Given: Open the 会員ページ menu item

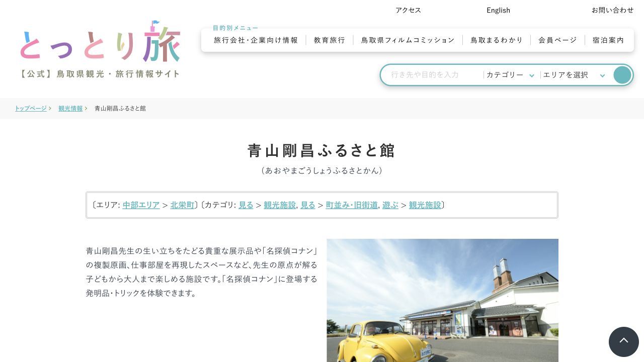Looking at the screenshot, I should pos(557,40).
